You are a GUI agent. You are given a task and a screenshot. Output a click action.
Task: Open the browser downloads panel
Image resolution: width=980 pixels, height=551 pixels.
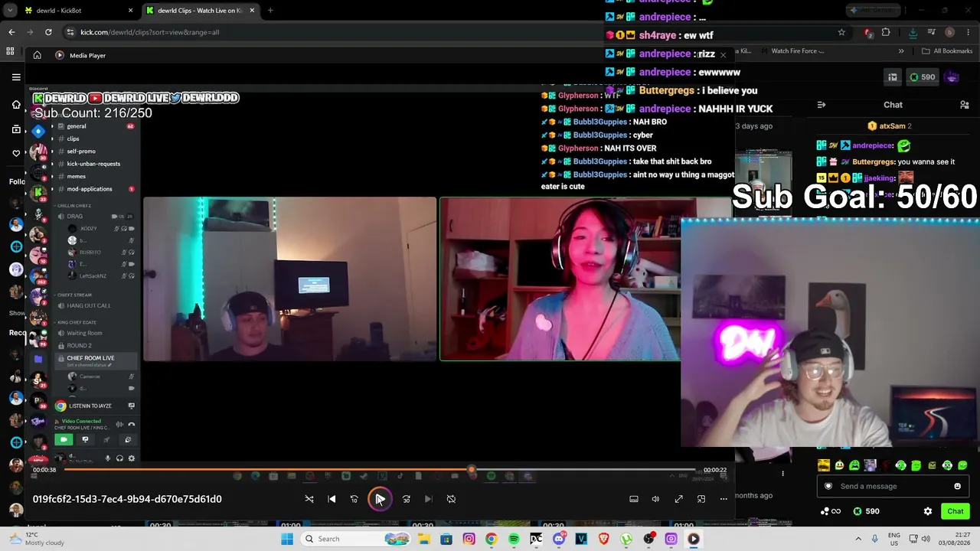pyautogui.click(x=913, y=32)
